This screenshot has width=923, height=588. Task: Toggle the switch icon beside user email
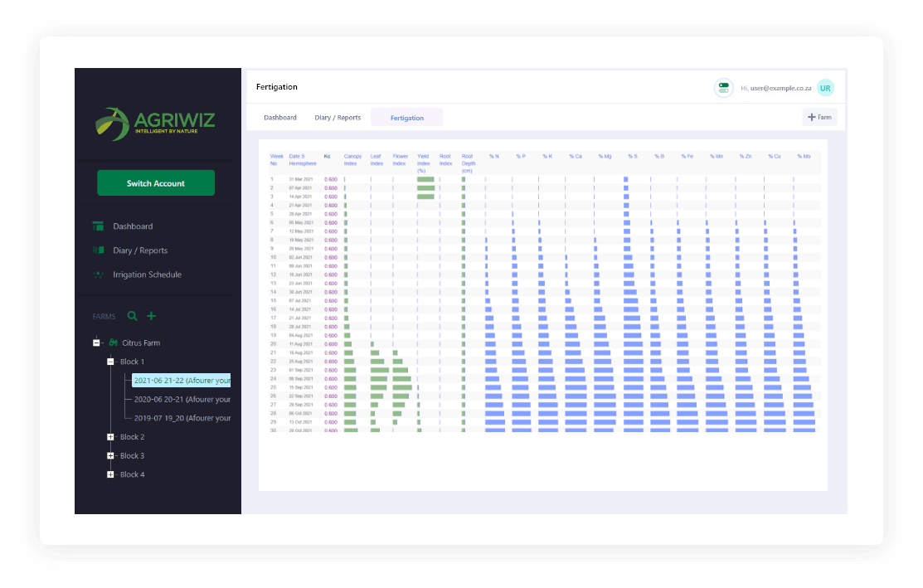tap(723, 87)
